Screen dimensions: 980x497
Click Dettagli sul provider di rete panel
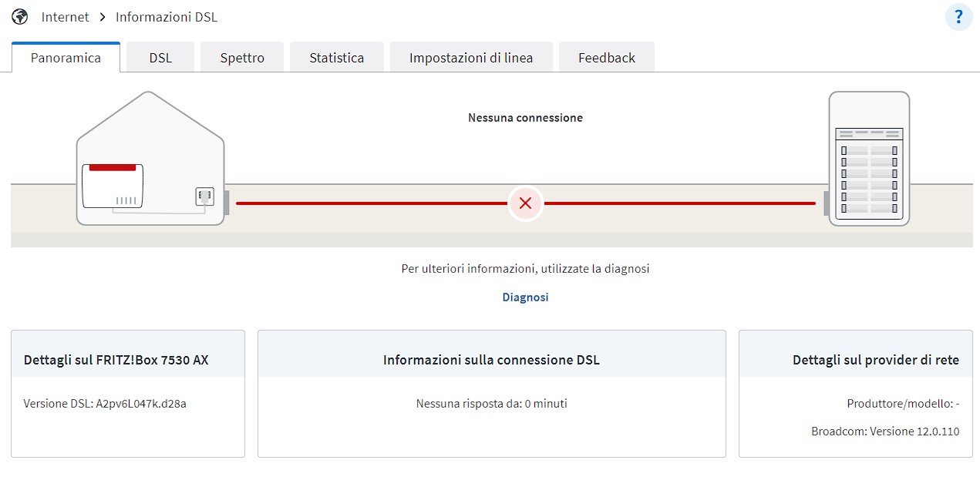(x=856, y=394)
